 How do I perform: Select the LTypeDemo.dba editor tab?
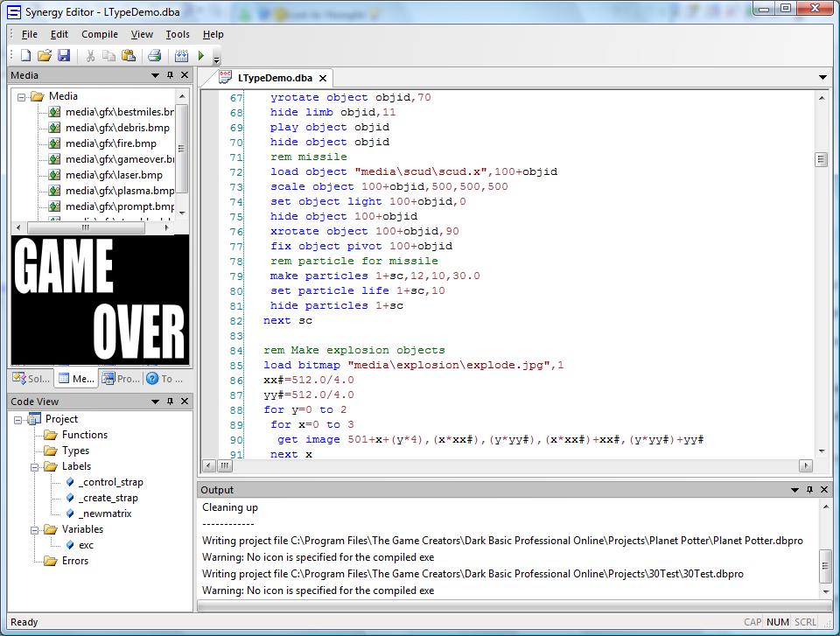275,78
